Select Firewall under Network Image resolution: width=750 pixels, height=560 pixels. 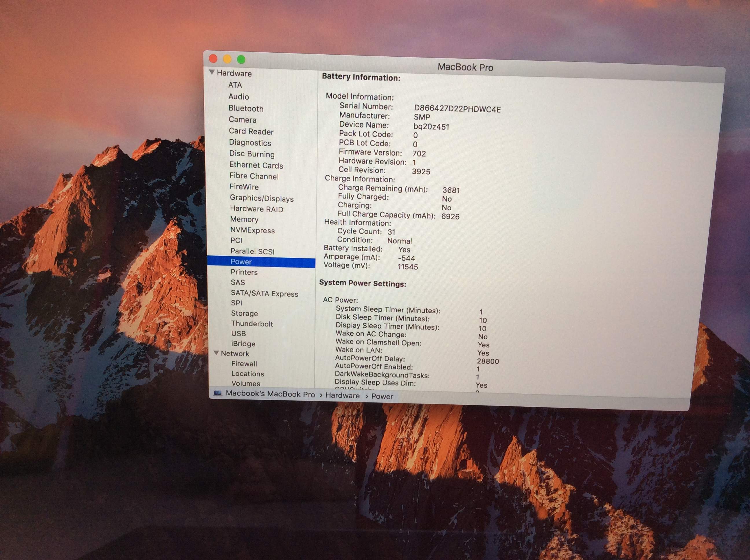(244, 364)
